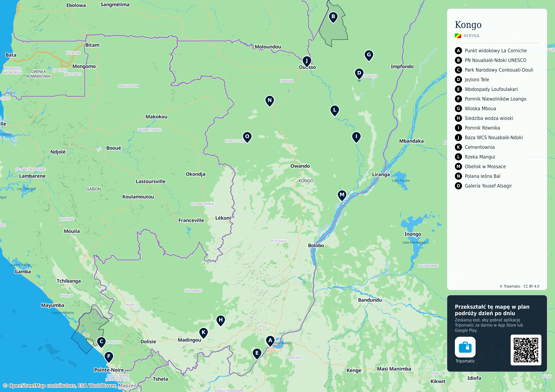555x392 pixels.
Task: Click the 'Impfondo' city label
Action: point(402,67)
